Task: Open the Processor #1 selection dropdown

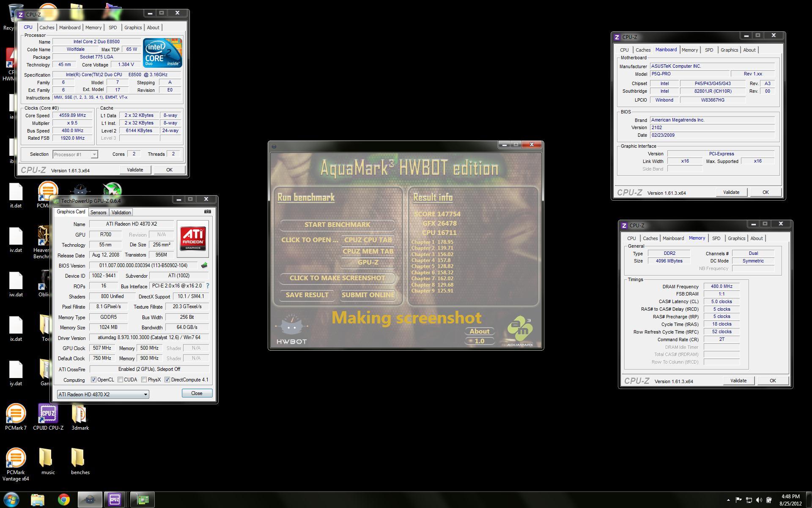Action: pyautogui.click(x=75, y=155)
